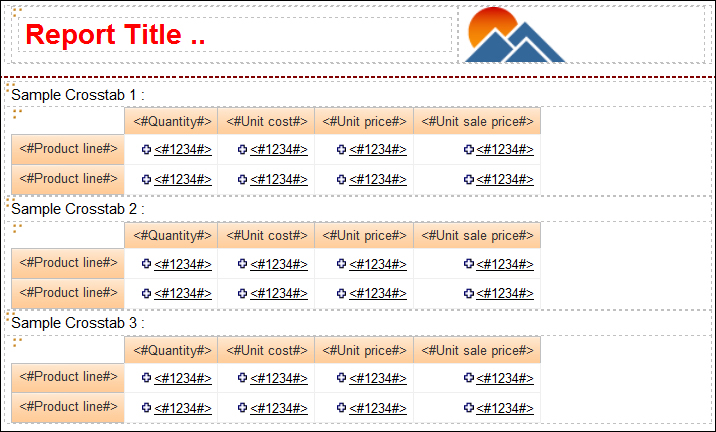Click the mountain sun logo image
Image resolution: width=716 pixels, height=432 pixels.
point(515,34)
